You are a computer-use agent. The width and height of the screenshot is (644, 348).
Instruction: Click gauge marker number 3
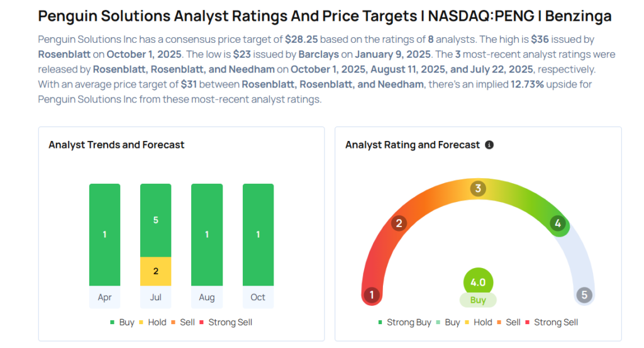coord(478,189)
